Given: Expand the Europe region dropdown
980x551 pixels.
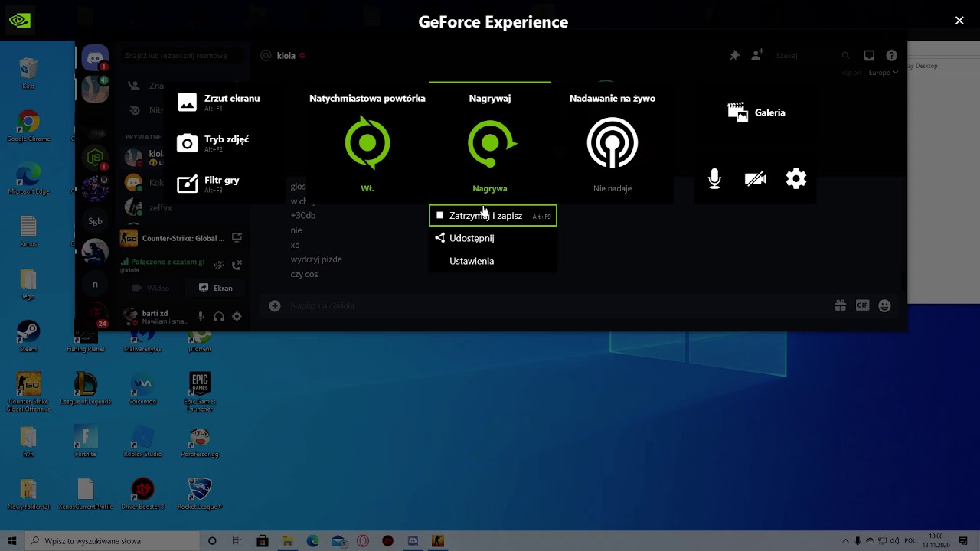Looking at the screenshot, I should [x=883, y=73].
